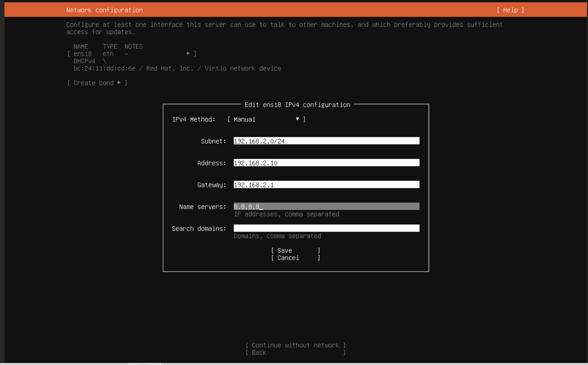Viewport: 588px width, 365px height.
Task: Click the Address field showing 192.168.2.10
Action: (326, 163)
